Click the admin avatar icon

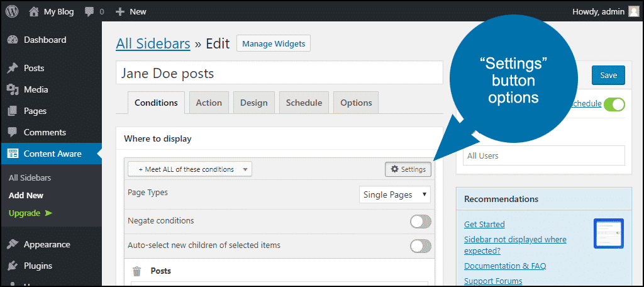[x=634, y=12]
